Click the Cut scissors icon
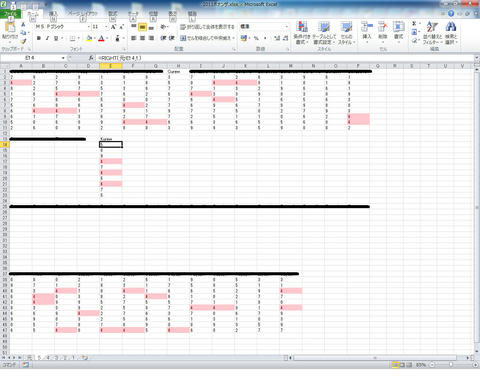Viewport: 480px width, 384px height. 23,25
